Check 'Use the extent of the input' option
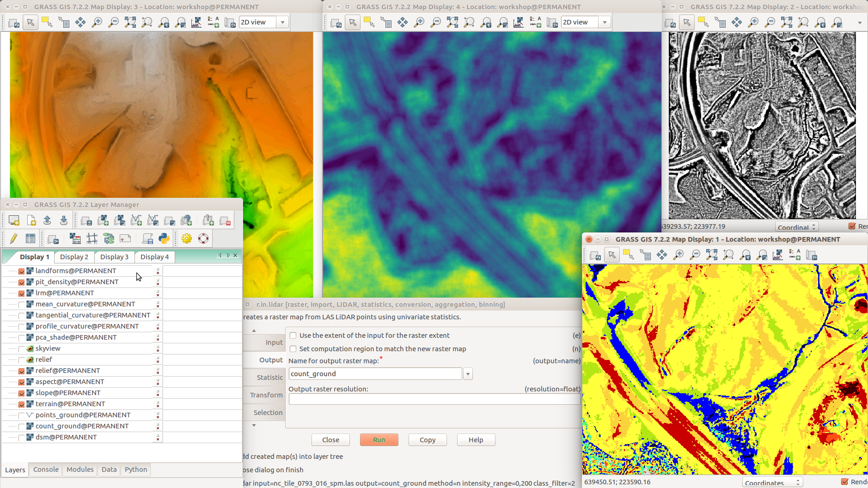Screen dimensions: 868x488 point(293,335)
